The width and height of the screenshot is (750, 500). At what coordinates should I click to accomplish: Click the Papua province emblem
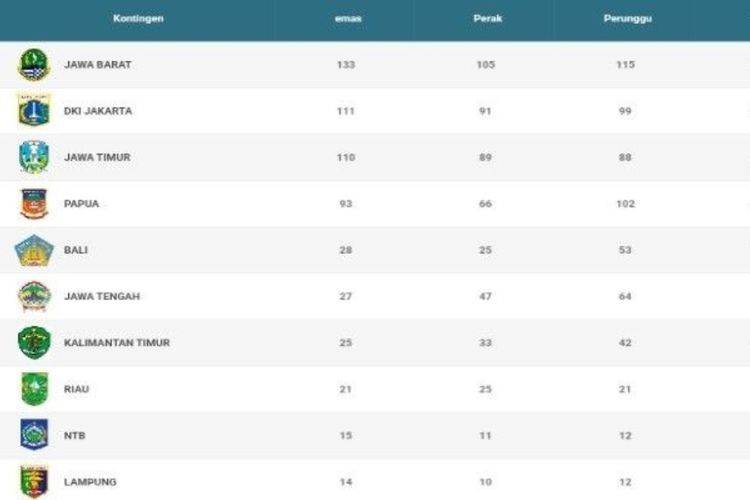click(34, 203)
